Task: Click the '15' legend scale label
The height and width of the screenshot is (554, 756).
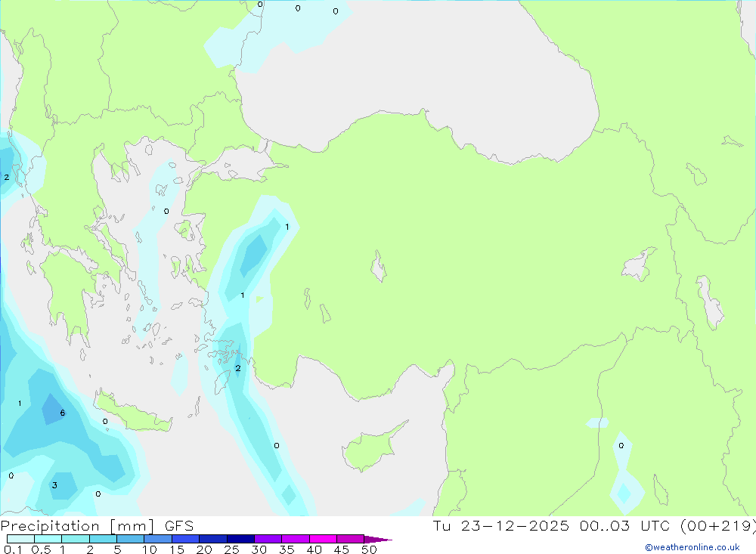Action: (177, 549)
